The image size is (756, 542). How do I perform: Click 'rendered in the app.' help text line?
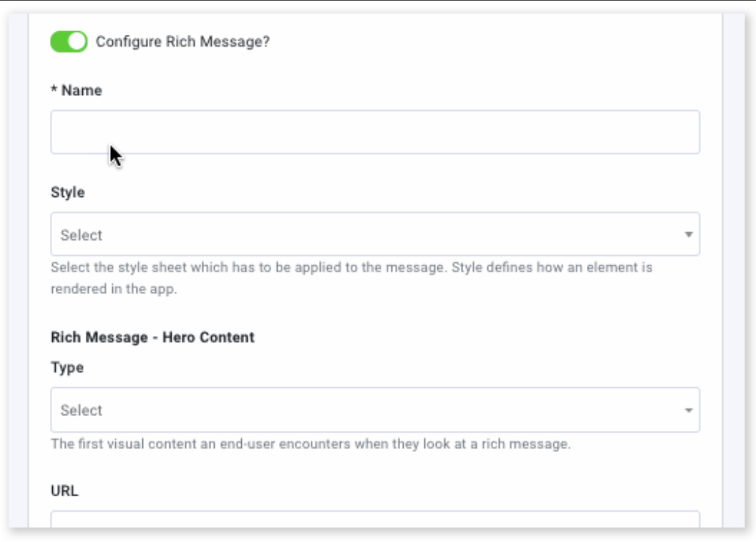coord(114,289)
